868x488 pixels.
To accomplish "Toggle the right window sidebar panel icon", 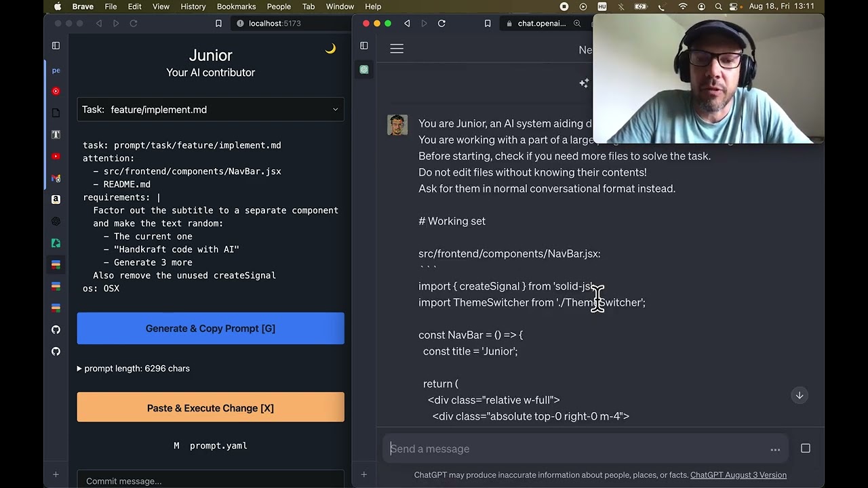I will point(364,45).
